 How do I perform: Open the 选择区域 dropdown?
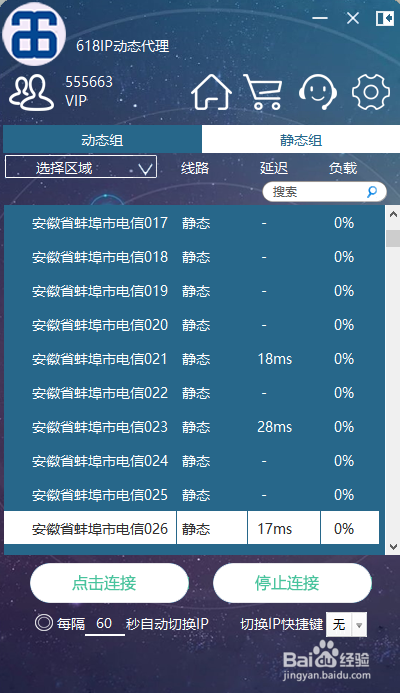(81, 167)
